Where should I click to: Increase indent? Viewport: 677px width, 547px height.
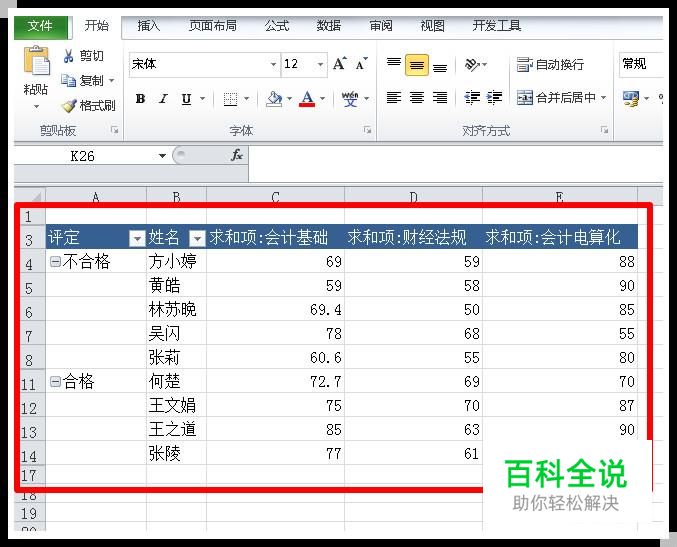(494, 98)
